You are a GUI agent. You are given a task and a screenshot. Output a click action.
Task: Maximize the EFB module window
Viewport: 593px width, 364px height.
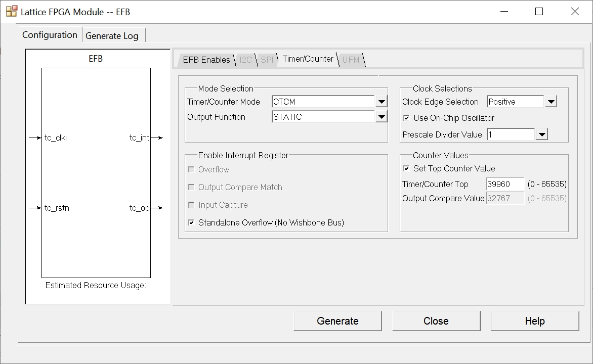coord(539,12)
